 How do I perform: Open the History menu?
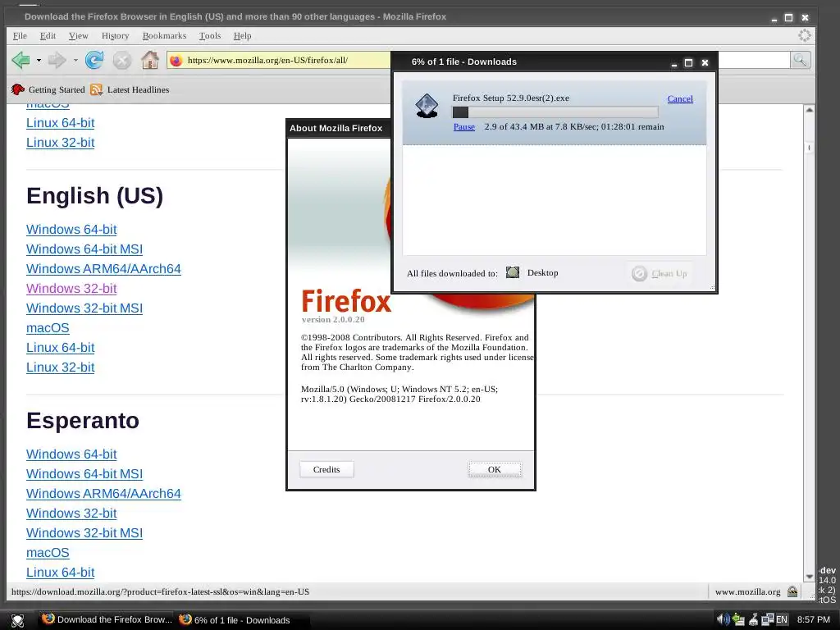click(x=115, y=35)
